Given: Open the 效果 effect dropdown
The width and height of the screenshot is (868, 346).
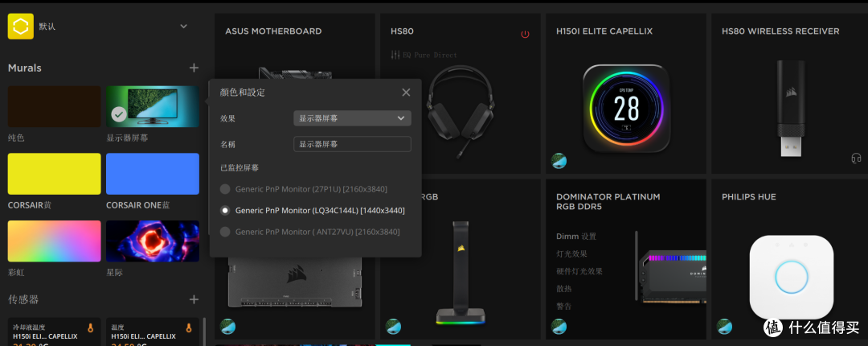Looking at the screenshot, I should coord(352,118).
